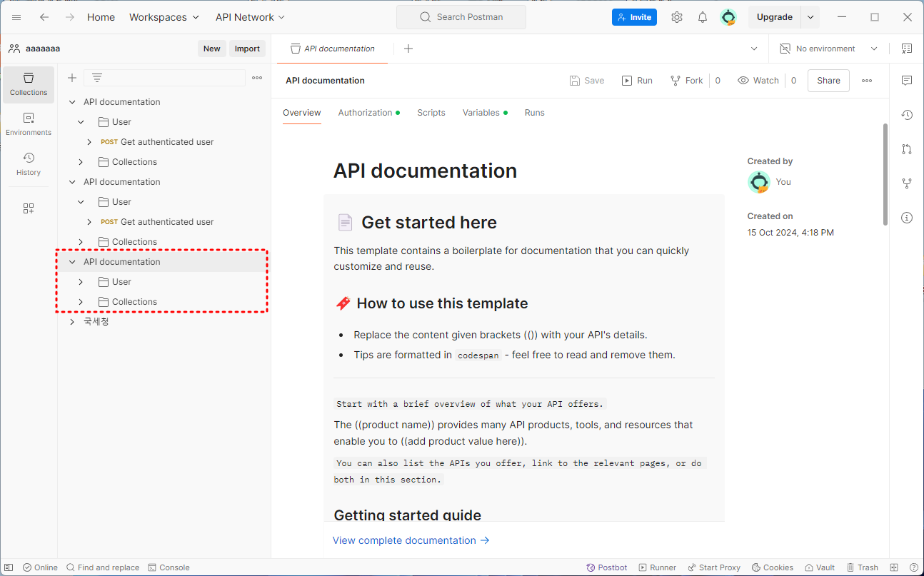Expand the 국세청 collection
This screenshot has height=576, width=924.
pyautogui.click(x=72, y=322)
